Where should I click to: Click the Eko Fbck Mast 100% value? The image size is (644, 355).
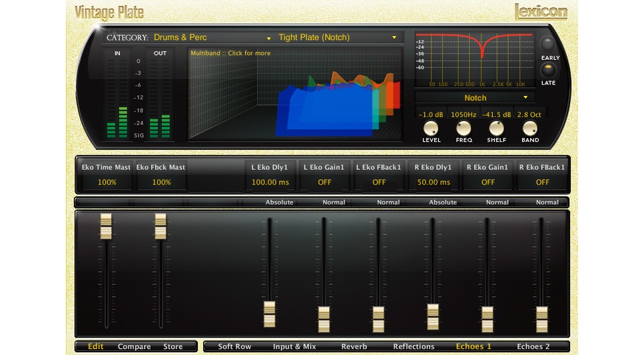[161, 182]
